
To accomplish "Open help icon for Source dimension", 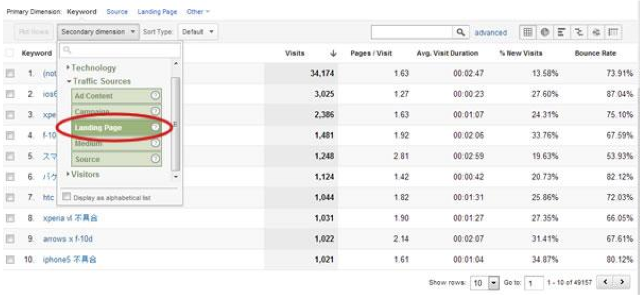I will click(155, 159).
